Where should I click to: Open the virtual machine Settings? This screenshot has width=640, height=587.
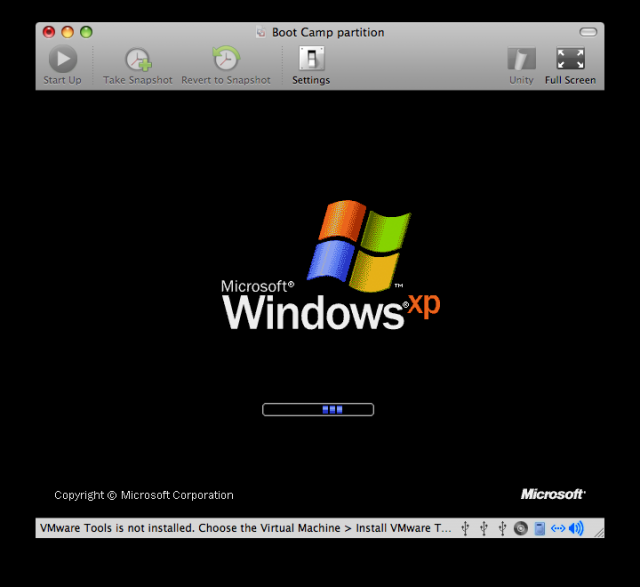(311, 65)
